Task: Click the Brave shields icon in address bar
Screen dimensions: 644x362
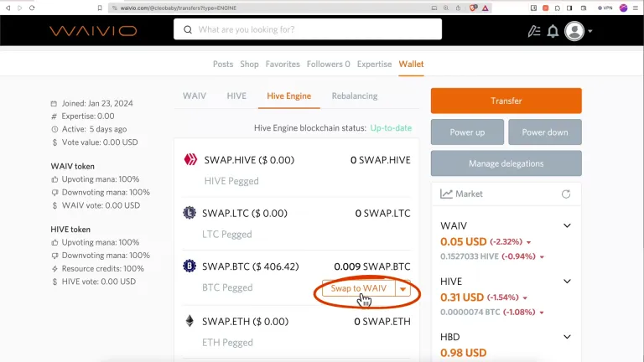Action: [x=473, y=8]
